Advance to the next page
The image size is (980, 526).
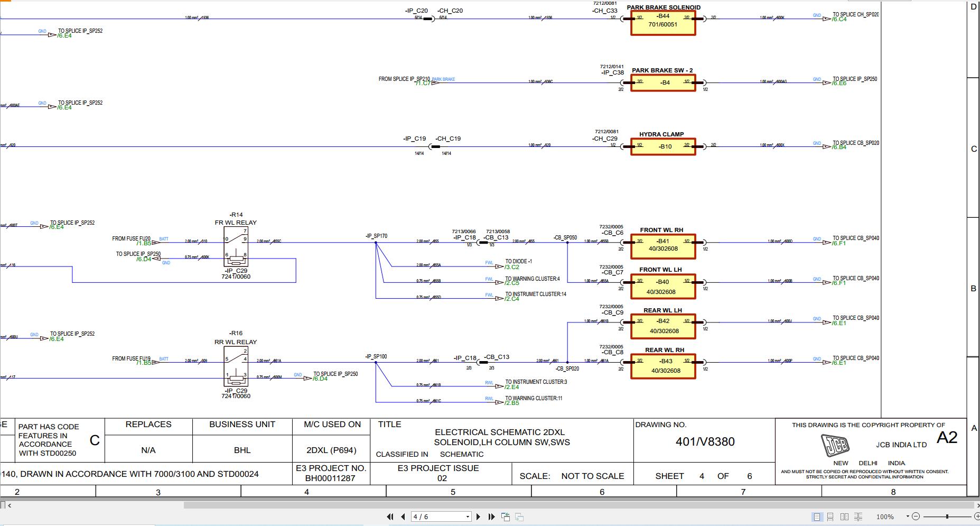[x=479, y=516]
